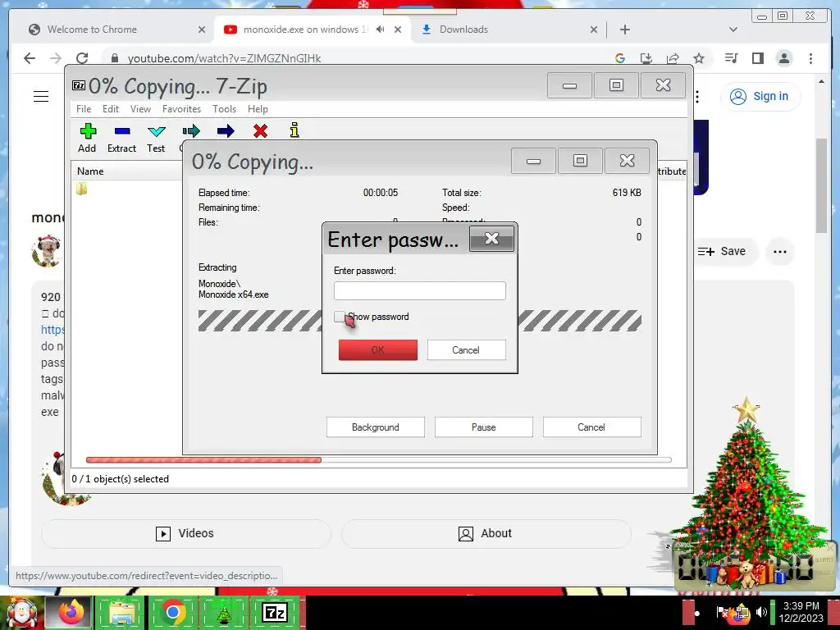This screenshot has height=630, width=840.
Task: Click the YouTube page vertical scrollbar
Action: coord(821,185)
